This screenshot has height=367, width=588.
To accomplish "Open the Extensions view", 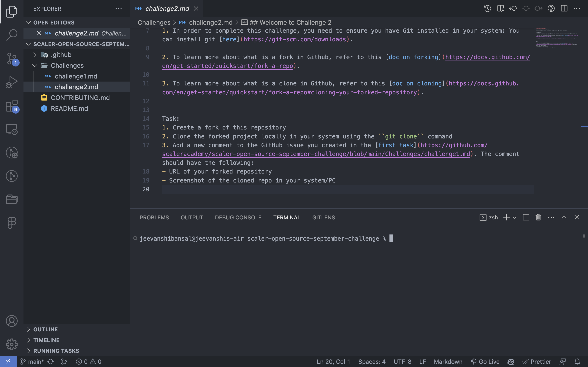I will pyautogui.click(x=11, y=106).
